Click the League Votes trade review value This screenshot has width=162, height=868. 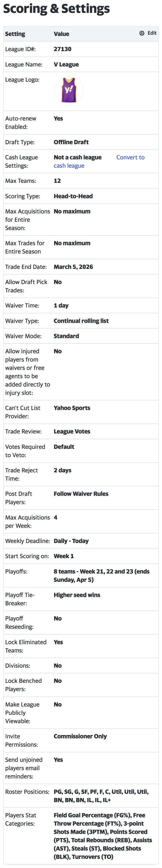[x=72, y=432]
